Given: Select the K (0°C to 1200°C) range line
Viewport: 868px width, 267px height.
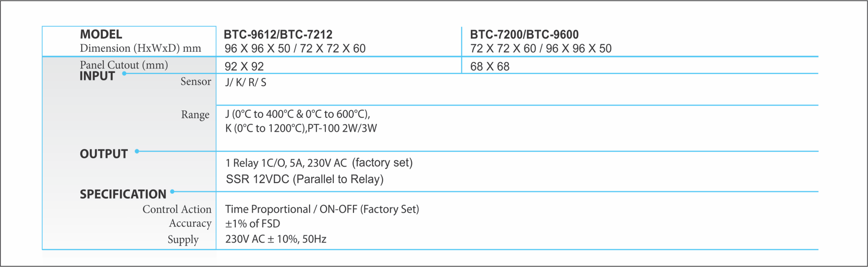Looking at the screenshot, I should pyautogui.click(x=301, y=129).
